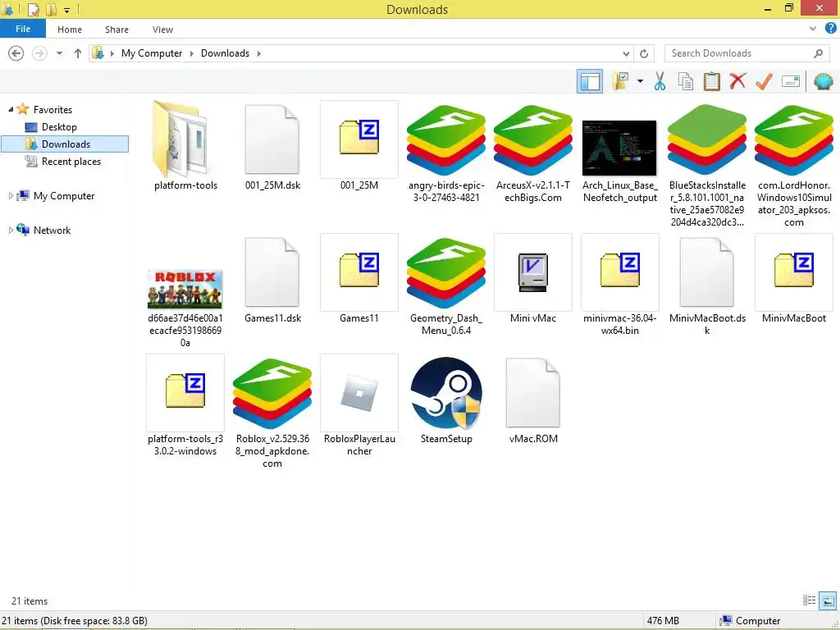
Task: Launch the Mini vMac application
Action: point(533,279)
